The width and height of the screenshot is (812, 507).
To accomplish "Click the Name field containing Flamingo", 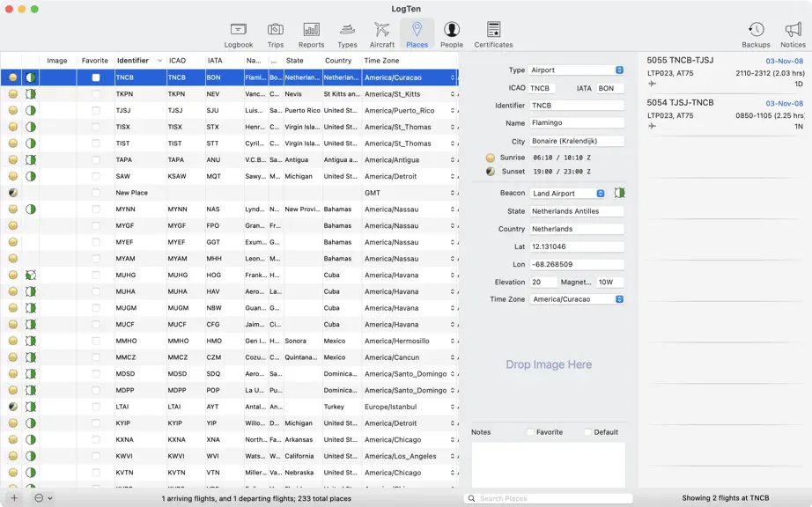I will pyautogui.click(x=577, y=123).
